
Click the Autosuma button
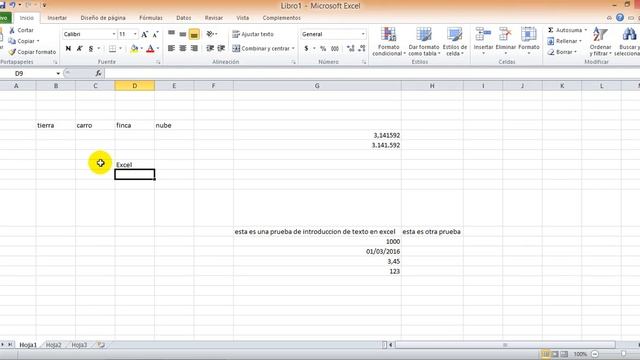[x=564, y=30]
